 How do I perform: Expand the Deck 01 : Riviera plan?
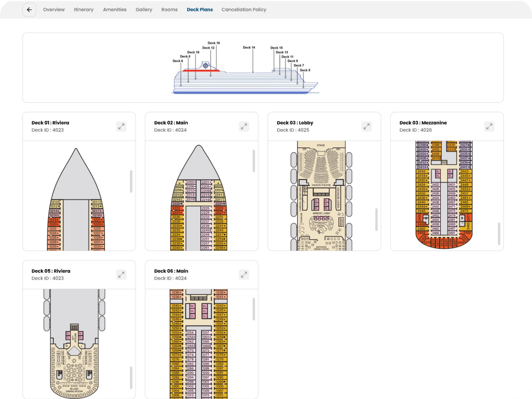pyautogui.click(x=121, y=127)
